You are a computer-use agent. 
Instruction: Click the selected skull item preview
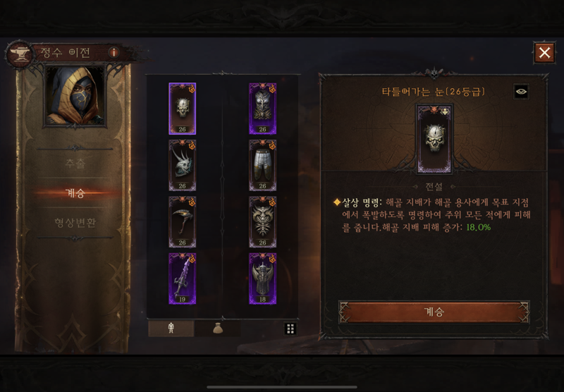tap(434, 139)
